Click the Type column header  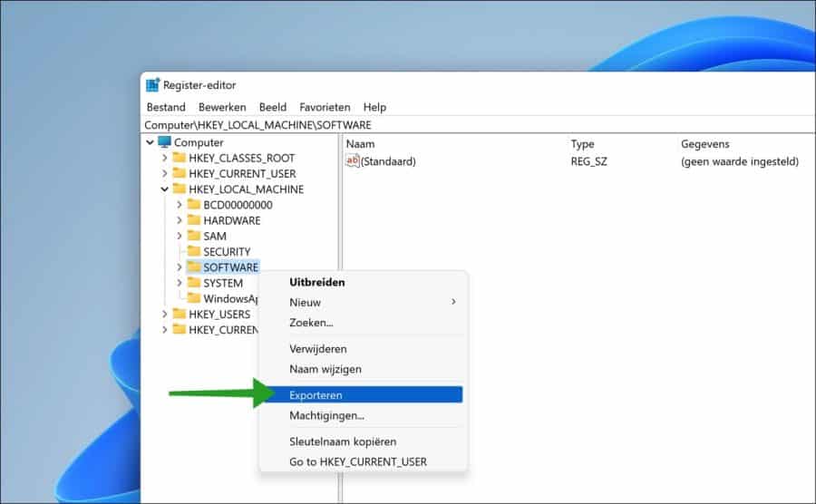coord(582,144)
